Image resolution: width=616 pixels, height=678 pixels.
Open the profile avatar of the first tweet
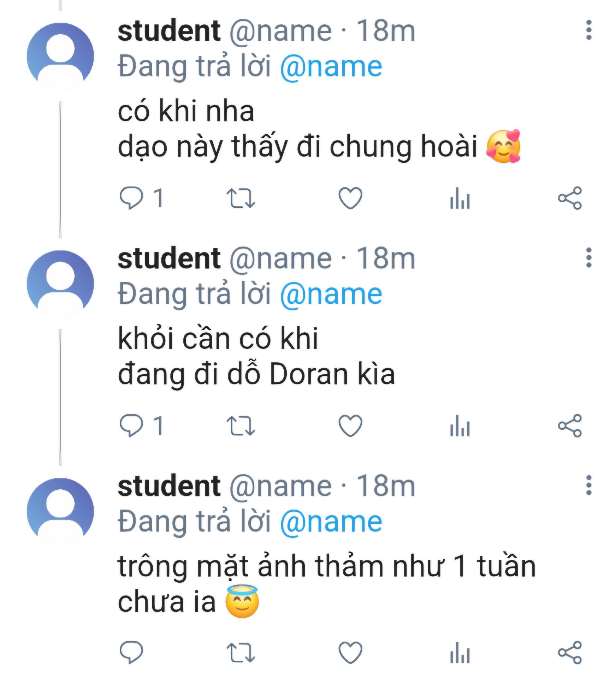(x=60, y=56)
